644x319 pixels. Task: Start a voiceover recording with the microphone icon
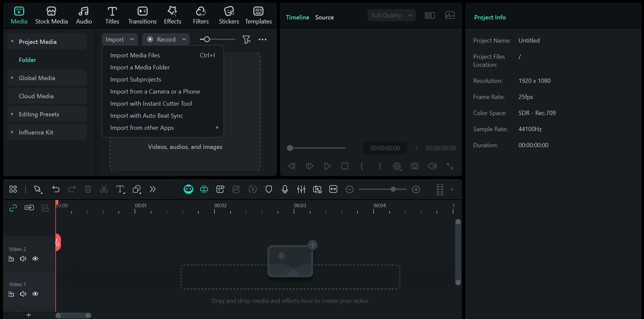(284, 189)
